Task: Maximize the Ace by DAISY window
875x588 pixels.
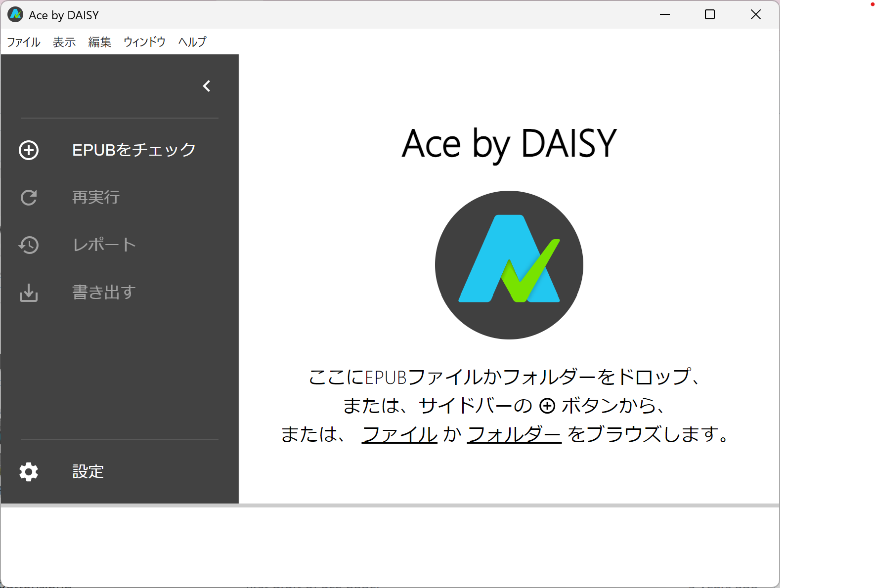Action: (x=710, y=15)
